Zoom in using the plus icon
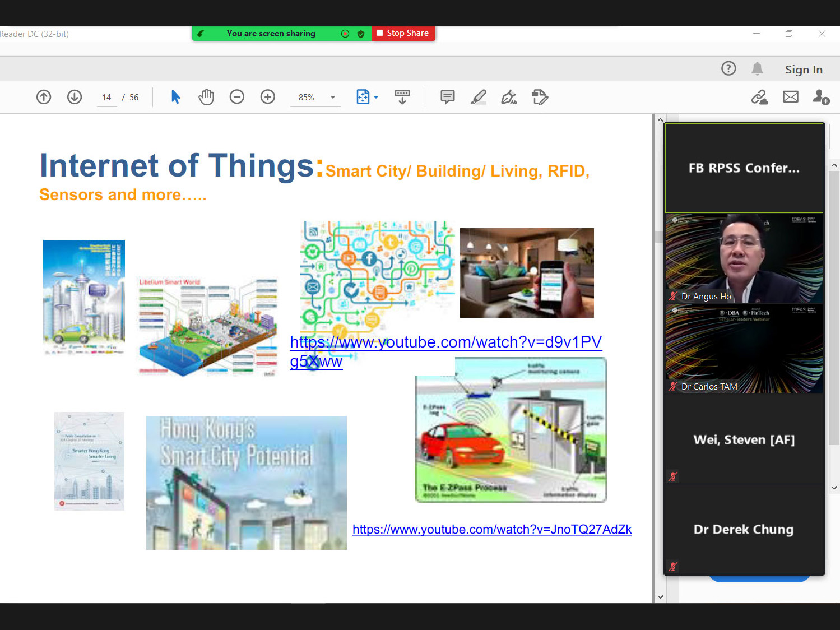This screenshot has height=630, width=840. 268,97
